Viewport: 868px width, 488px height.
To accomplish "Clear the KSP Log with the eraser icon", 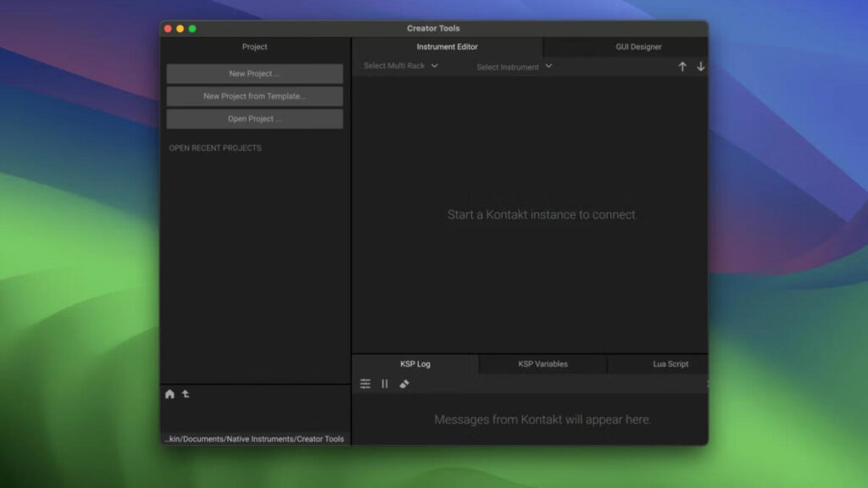I will pos(404,384).
